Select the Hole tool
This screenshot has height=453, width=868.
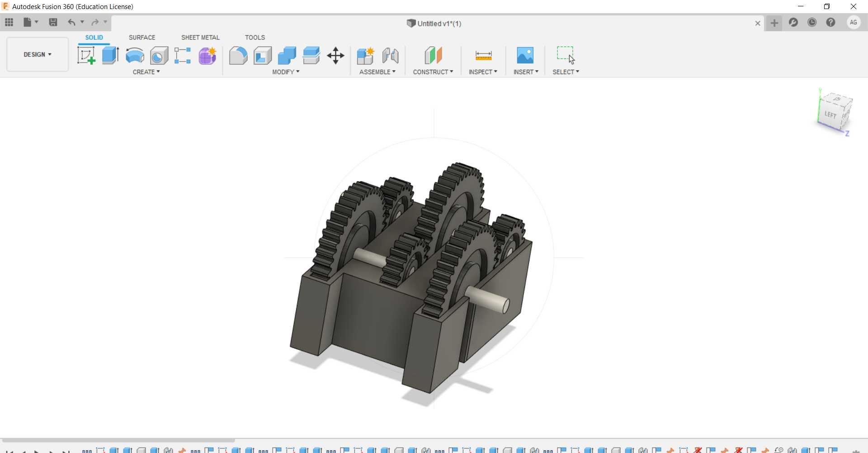pyautogui.click(x=159, y=56)
